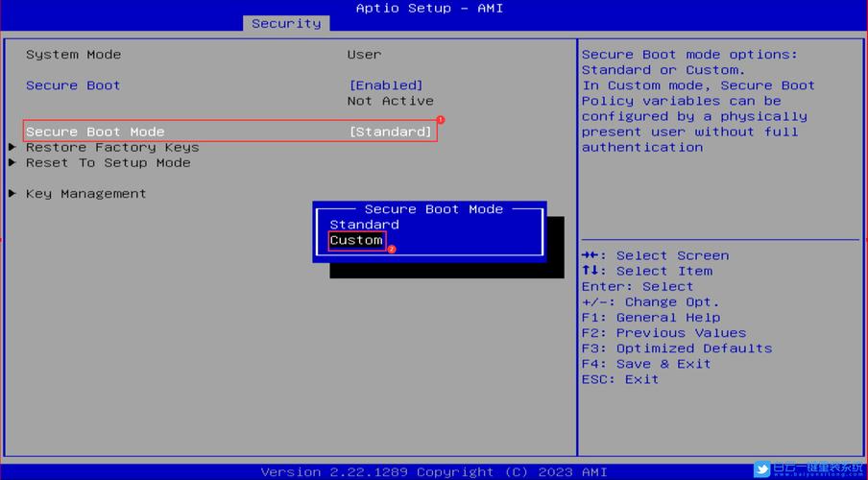The height and width of the screenshot is (480, 868).
Task: Choose Standard in the Secure Boot Mode popup
Action: (x=364, y=225)
